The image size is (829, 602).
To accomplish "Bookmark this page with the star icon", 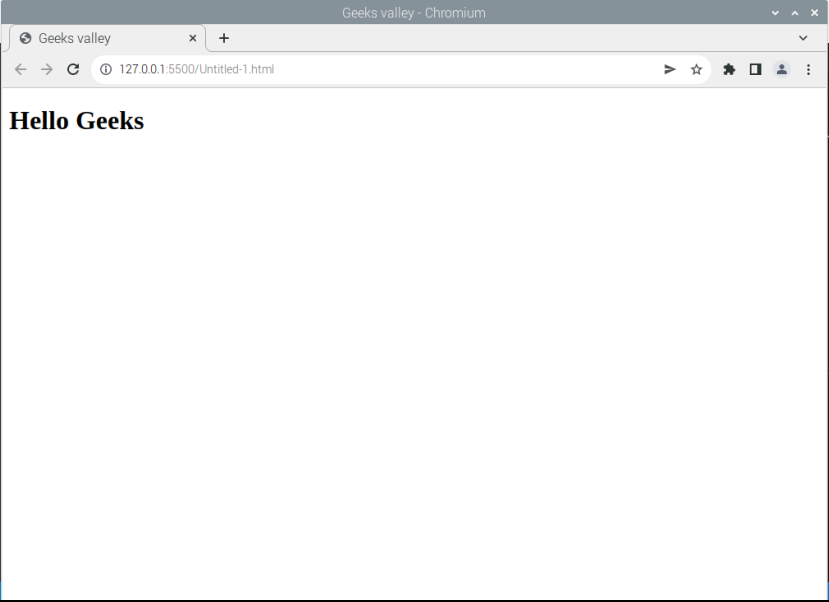I will pyautogui.click(x=696, y=69).
